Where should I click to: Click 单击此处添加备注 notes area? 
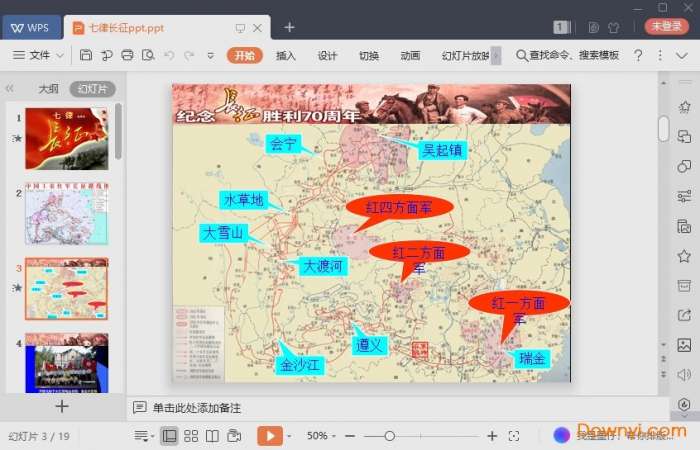196,408
